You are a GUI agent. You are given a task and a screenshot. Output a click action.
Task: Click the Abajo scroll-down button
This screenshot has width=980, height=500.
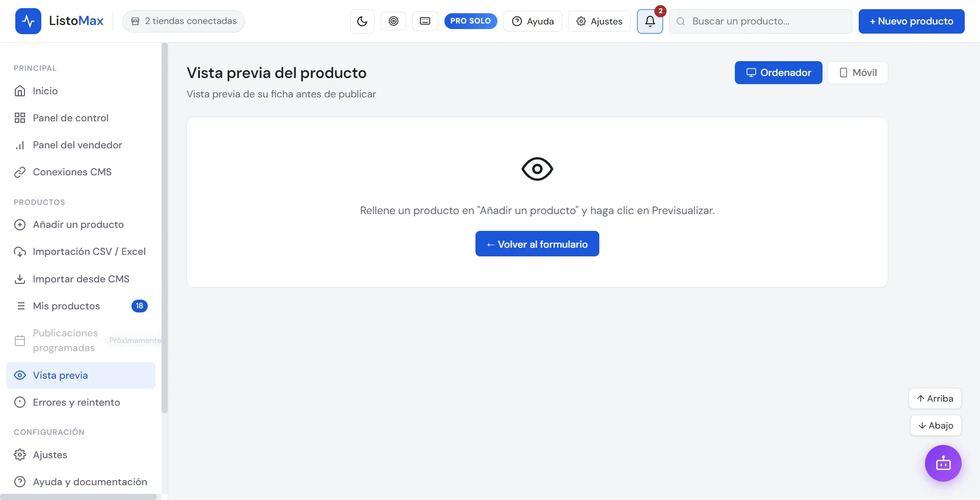click(936, 426)
